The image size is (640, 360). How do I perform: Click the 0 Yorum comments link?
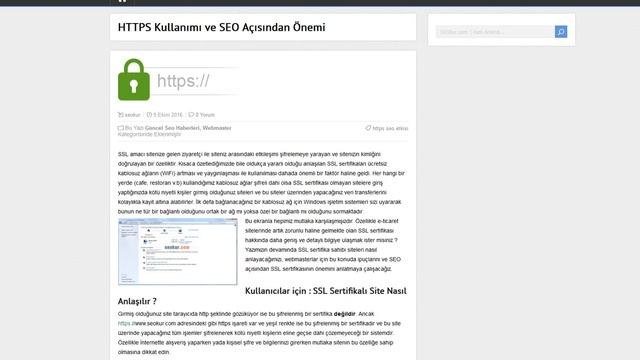[x=205, y=115]
